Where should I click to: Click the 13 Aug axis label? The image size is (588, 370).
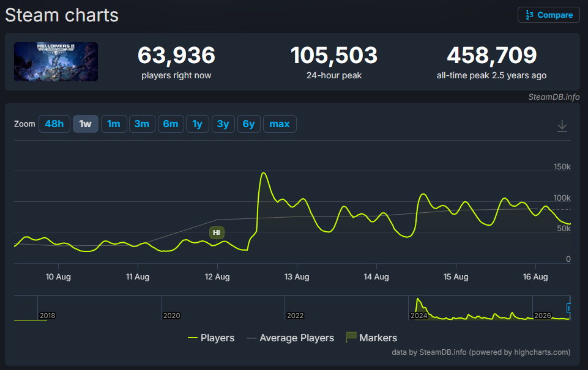297,276
